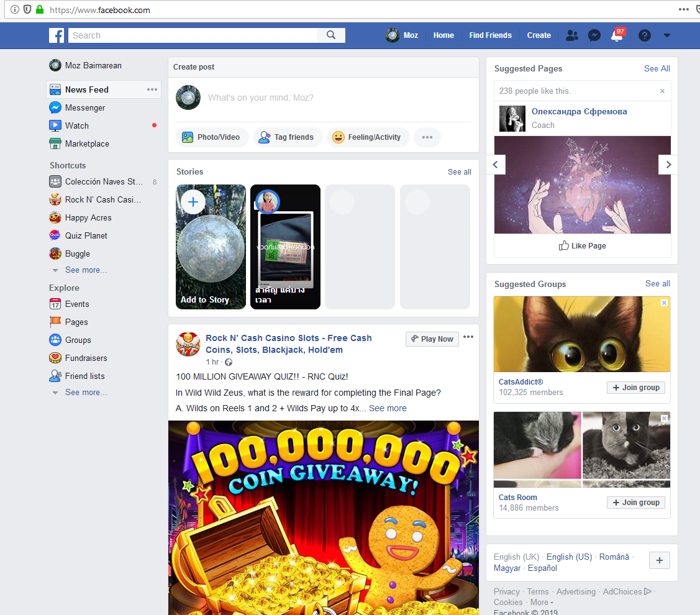The image size is (700, 615).
Task: Click Play Now button on casino post
Action: tap(432, 339)
